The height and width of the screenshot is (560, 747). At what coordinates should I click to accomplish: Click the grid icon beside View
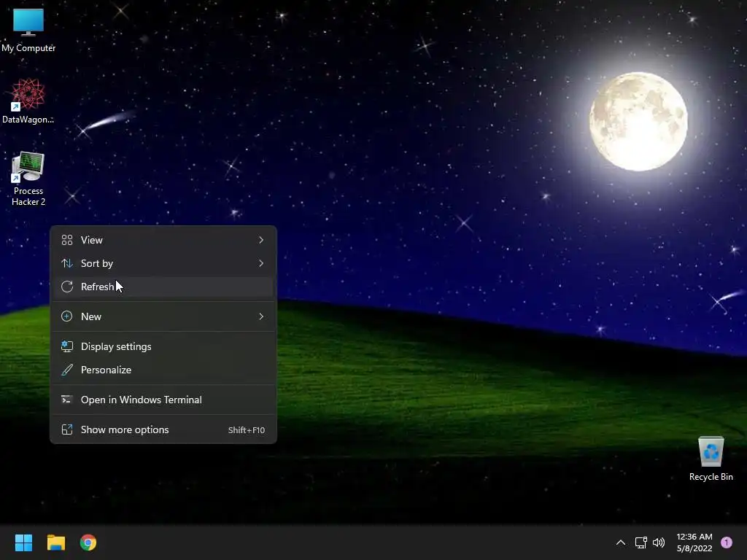67,240
